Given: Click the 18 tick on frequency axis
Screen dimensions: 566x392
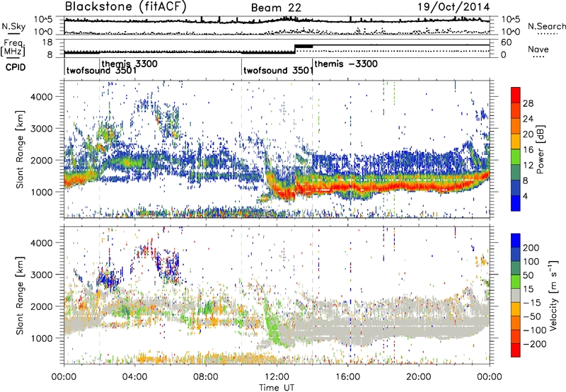Looking at the screenshot, I should 47,42.
